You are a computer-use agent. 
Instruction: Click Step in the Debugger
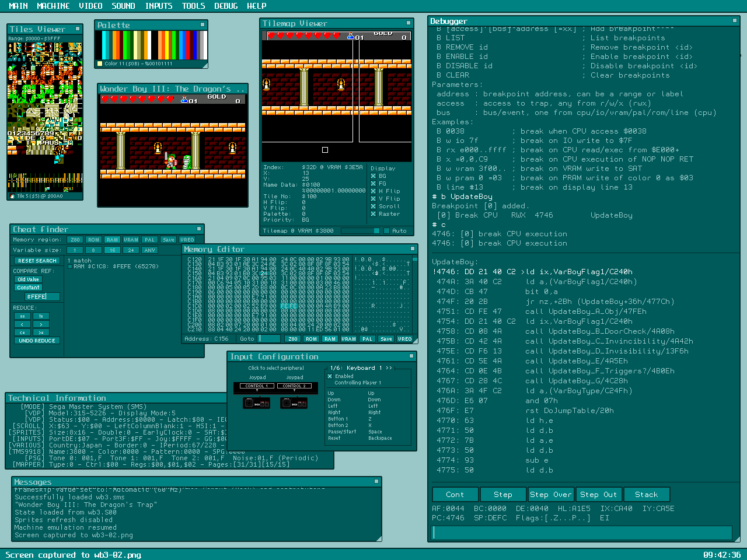tap(503, 495)
